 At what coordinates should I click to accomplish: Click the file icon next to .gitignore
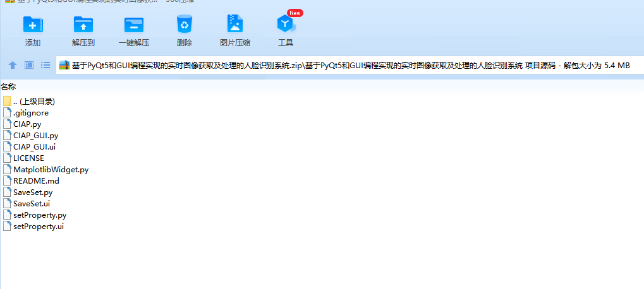(6, 113)
